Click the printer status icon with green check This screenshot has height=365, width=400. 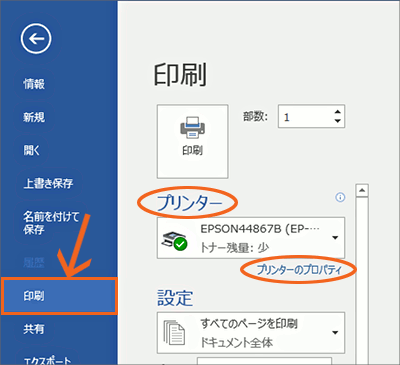pyautogui.click(x=175, y=241)
